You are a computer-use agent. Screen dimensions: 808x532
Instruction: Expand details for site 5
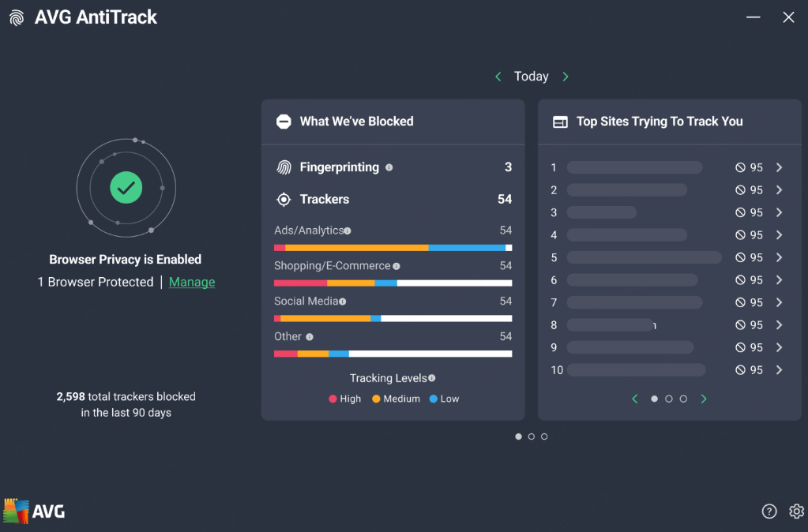pyautogui.click(x=779, y=257)
